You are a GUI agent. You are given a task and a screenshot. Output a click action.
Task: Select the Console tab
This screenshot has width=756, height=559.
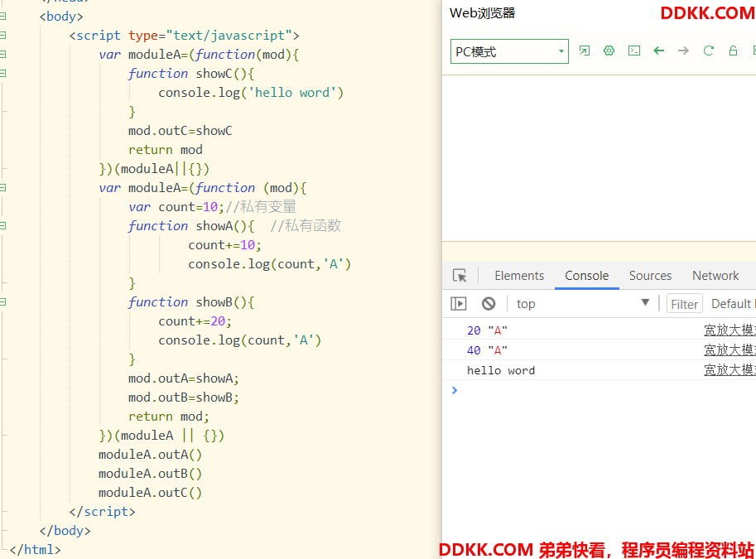click(x=587, y=276)
